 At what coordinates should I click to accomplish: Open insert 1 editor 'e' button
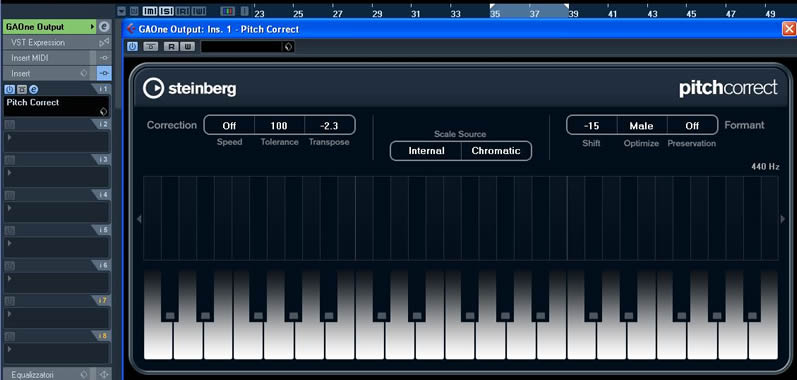point(34,89)
